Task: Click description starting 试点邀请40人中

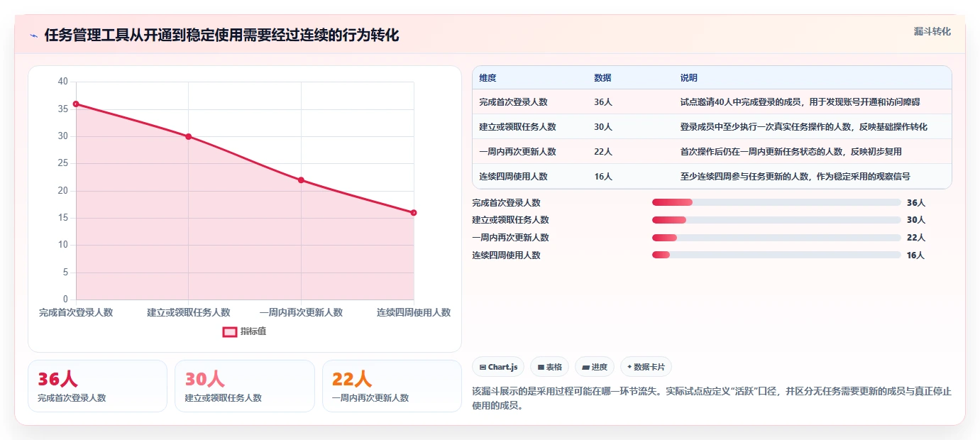Action: (x=800, y=102)
